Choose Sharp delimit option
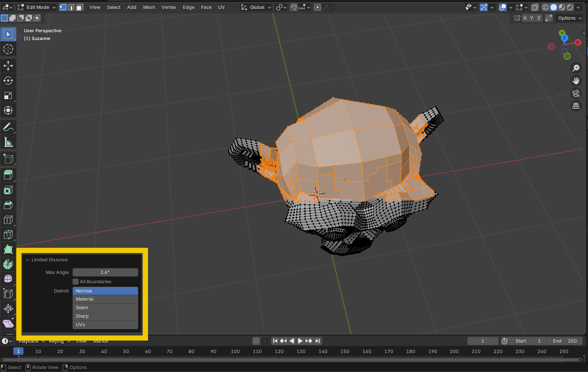This screenshot has height=372, width=588. coord(105,316)
